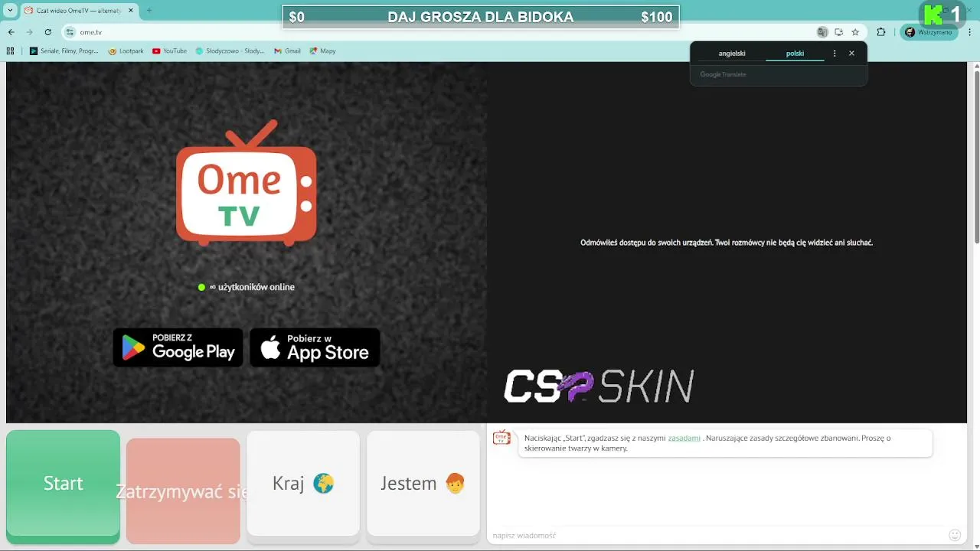The width and height of the screenshot is (980, 551).
Task: Click the Google Translate label in popup
Action: point(723,74)
